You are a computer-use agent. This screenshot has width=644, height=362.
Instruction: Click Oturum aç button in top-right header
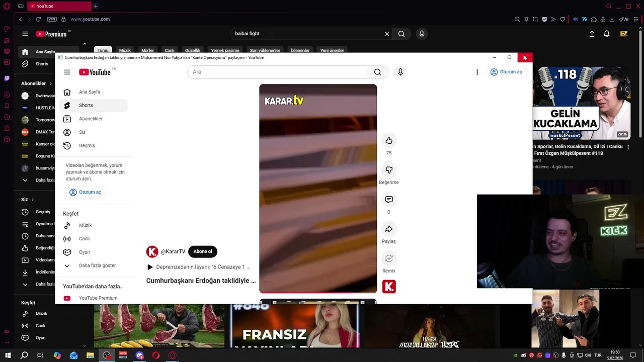tap(506, 72)
